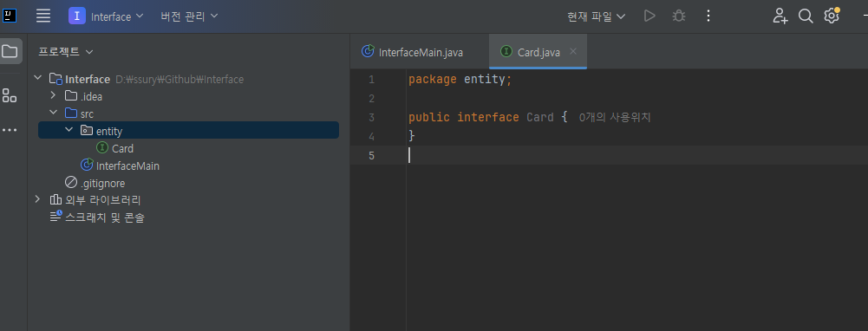Toggle the Project folder tool window icon
This screenshot has width=868, height=331.
pyautogui.click(x=10, y=51)
